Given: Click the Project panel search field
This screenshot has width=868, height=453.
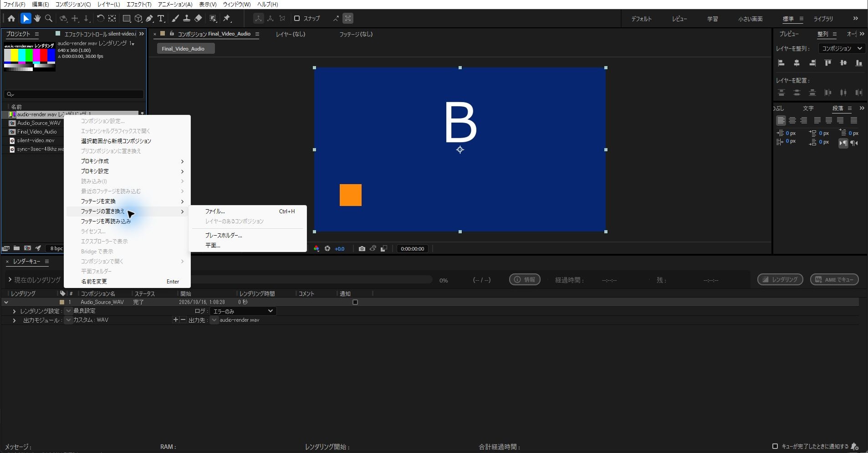Looking at the screenshot, I should pos(74,94).
